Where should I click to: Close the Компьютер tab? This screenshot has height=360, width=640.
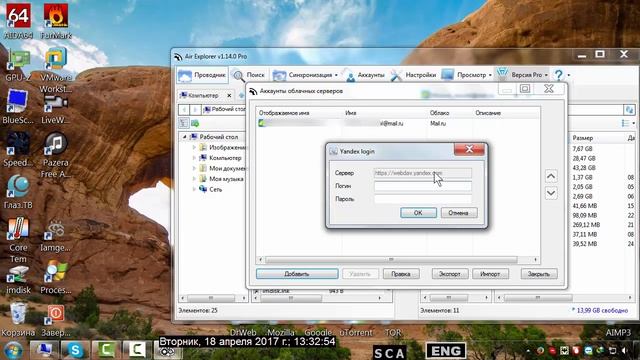tap(229, 96)
